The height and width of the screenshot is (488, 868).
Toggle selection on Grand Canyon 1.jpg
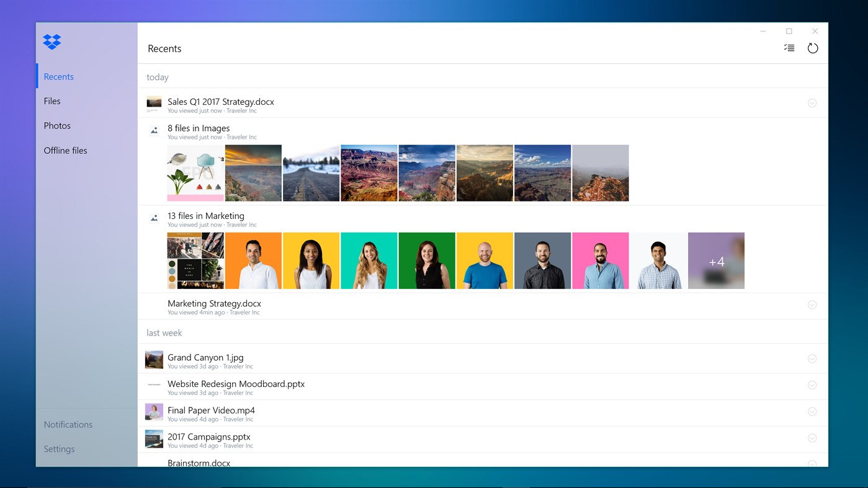coord(812,358)
